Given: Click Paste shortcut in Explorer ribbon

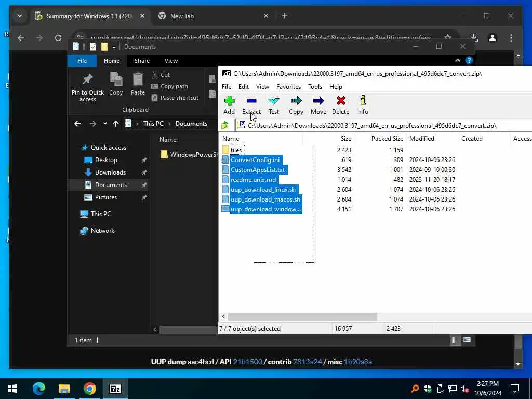Looking at the screenshot, I should [x=175, y=98].
